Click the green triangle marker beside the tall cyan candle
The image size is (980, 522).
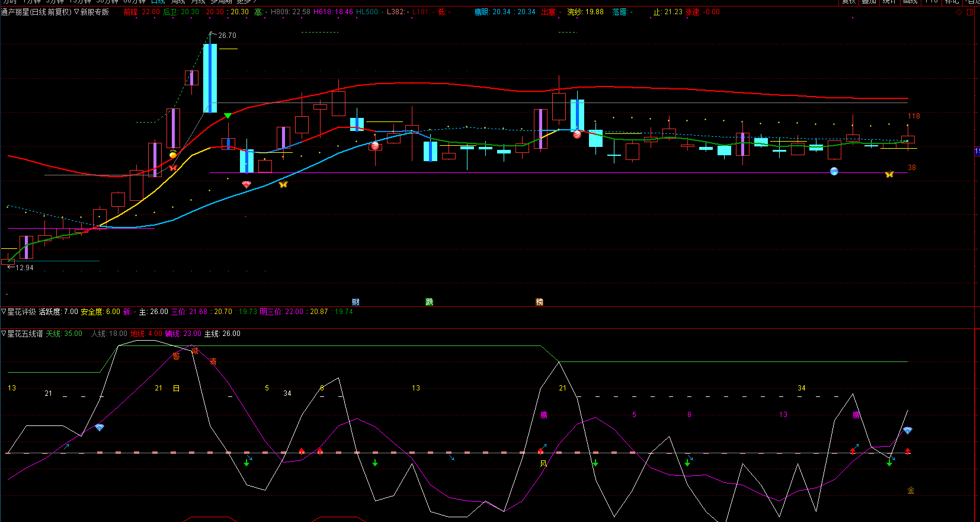tap(228, 116)
